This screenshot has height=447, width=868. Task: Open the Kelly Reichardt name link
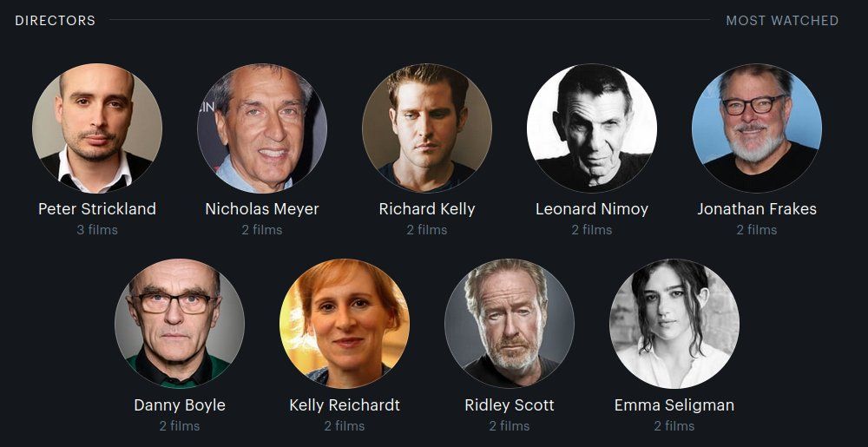(x=345, y=405)
